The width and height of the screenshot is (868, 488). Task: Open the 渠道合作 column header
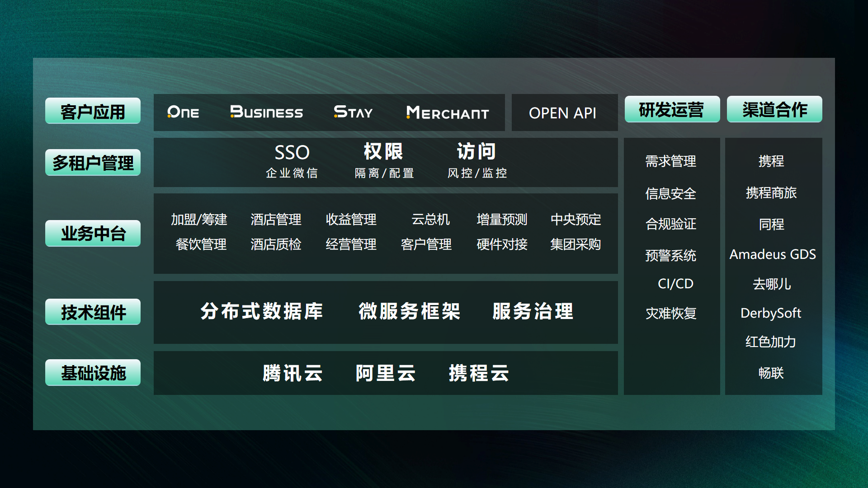click(774, 109)
